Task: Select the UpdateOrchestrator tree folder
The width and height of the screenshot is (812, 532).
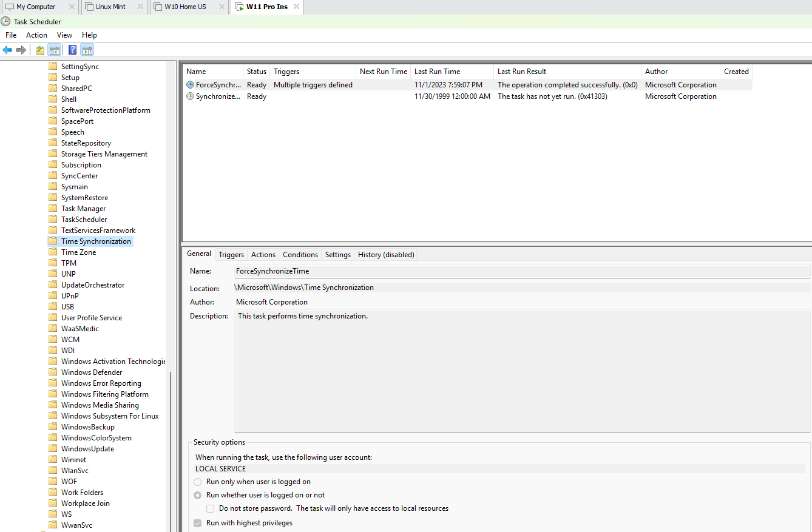Action: pyautogui.click(x=93, y=285)
